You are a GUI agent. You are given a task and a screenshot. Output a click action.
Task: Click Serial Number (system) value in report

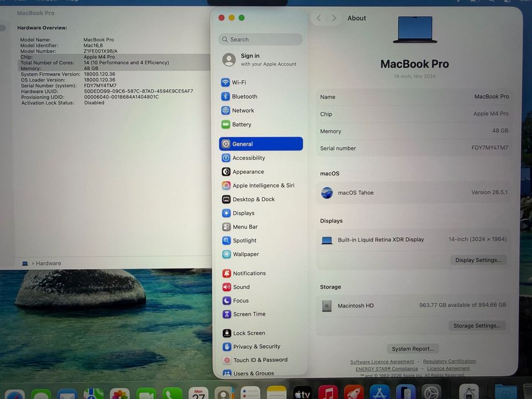100,85
